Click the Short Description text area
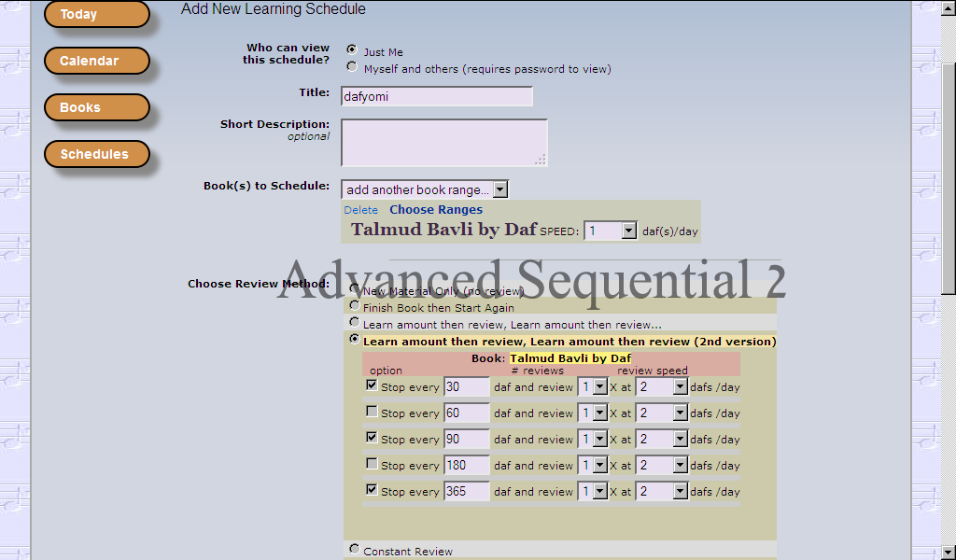 (443, 143)
